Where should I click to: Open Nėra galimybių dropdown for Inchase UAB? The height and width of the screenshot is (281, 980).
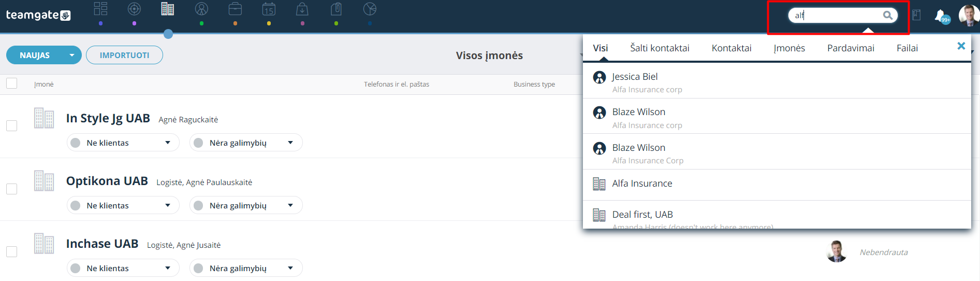click(246, 268)
